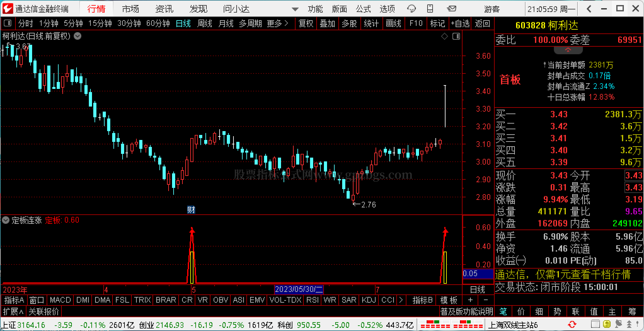Open 普及版功能说明 link
Screen dimensions: 644x331
tap(467, 312)
